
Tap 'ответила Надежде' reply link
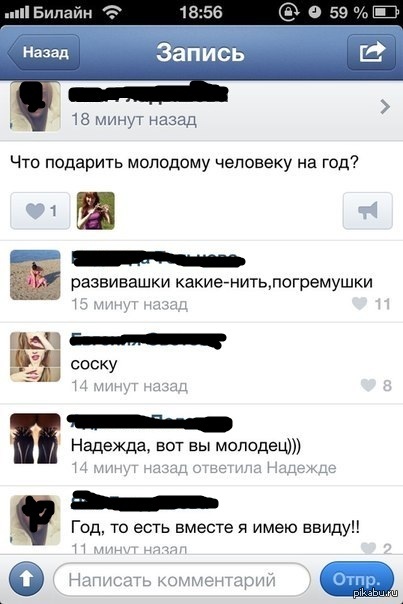[264, 468]
